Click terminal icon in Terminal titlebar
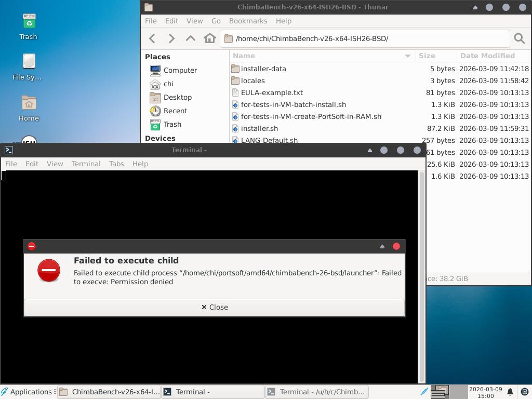532x399 pixels. pyautogui.click(x=9, y=150)
